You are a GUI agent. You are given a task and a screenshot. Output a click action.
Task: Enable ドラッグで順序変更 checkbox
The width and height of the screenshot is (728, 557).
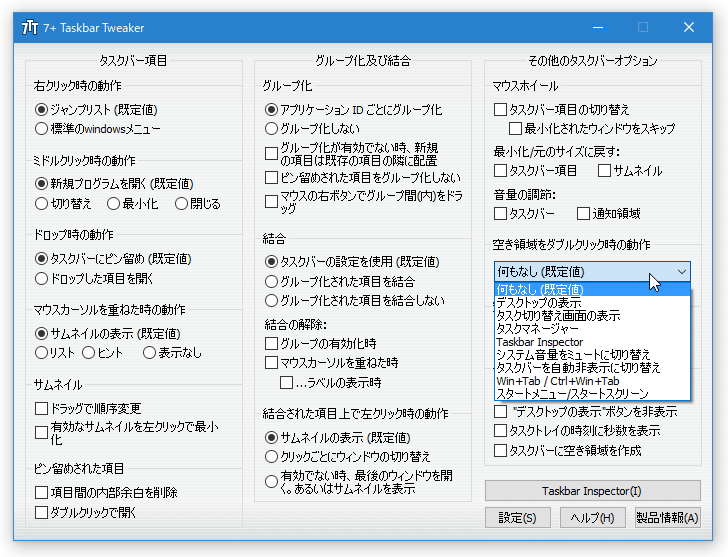tap(41, 408)
